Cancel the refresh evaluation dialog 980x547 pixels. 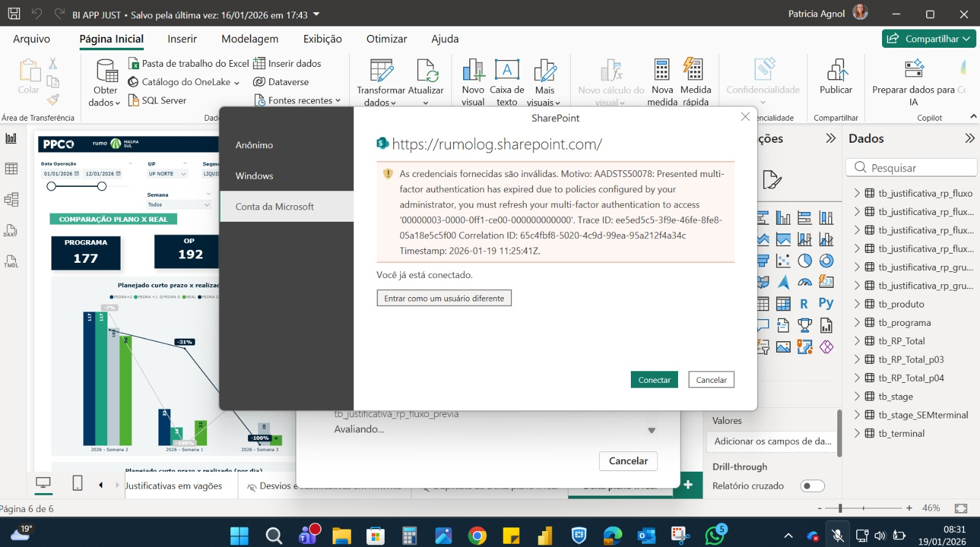pos(628,461)
